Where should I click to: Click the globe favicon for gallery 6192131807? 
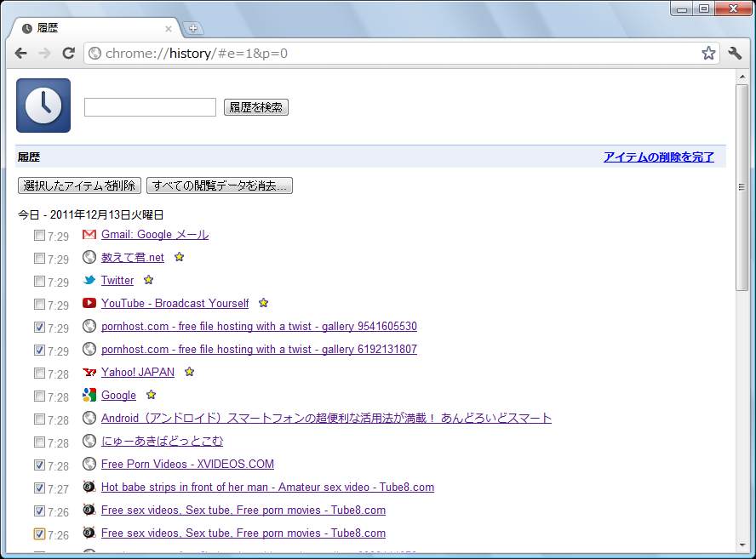coord(89,349)
